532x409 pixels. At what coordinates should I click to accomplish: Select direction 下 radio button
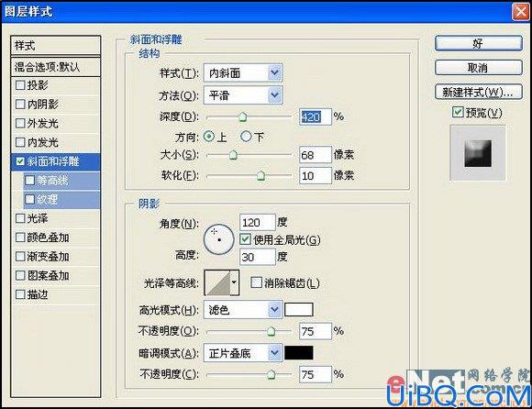pos(246,137)
